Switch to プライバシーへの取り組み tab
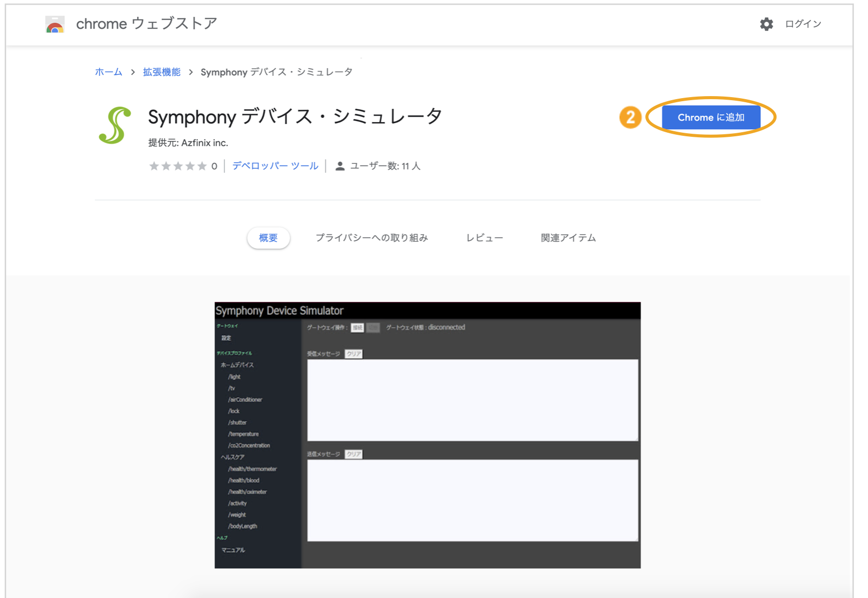The image size is (868, 598). pos(372,238)
